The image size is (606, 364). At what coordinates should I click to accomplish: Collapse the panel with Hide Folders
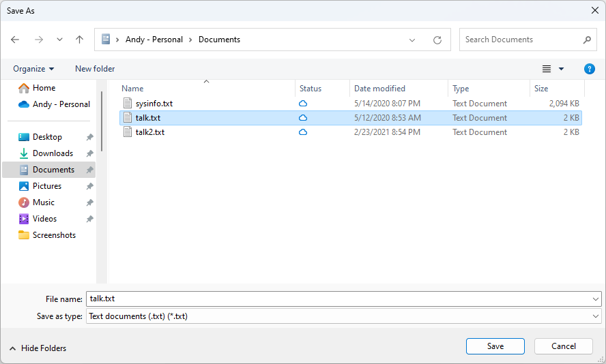tap(38, 348)
